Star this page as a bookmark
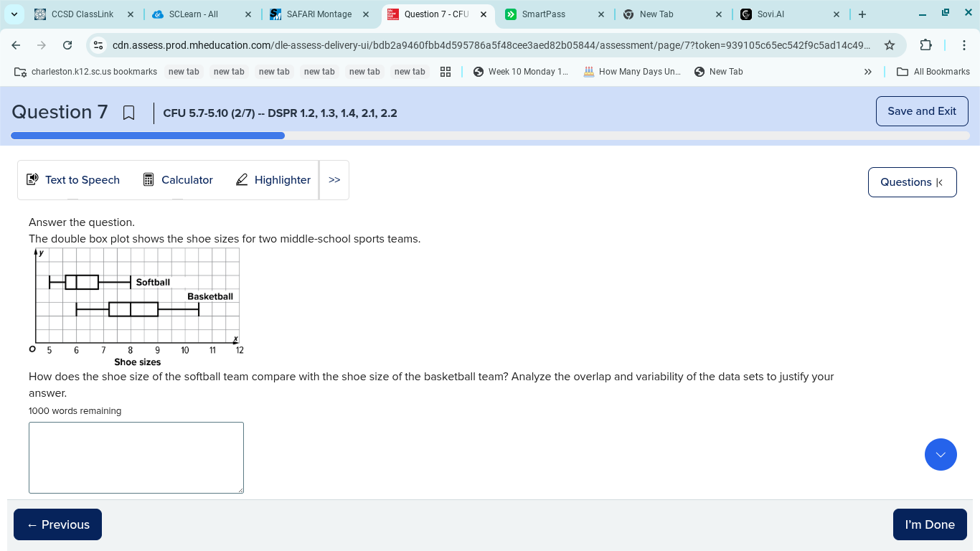Image resolution: width=980 pixels, height=551 pixels. pyautogui.click(x=890, y=45)
